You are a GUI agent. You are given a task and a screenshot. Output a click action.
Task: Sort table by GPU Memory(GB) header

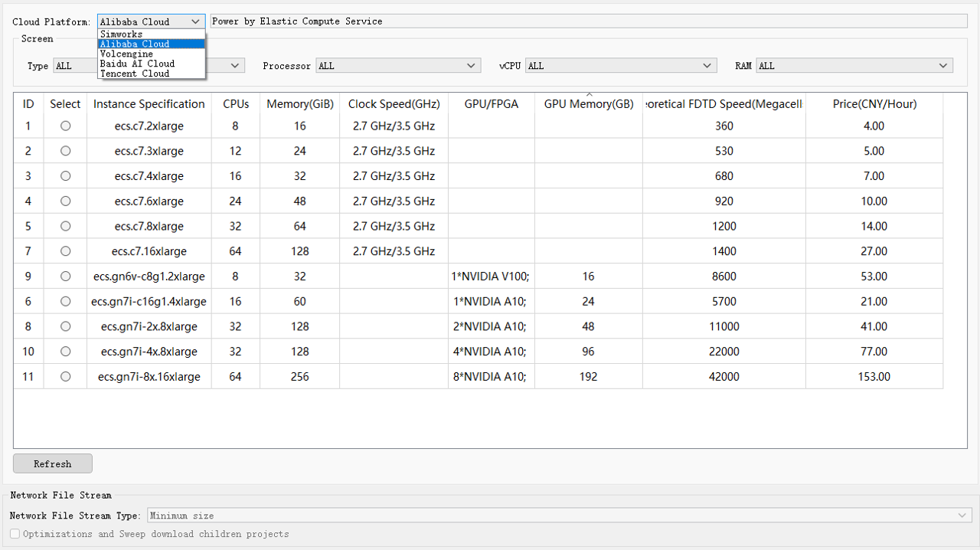tap(589, 104)
